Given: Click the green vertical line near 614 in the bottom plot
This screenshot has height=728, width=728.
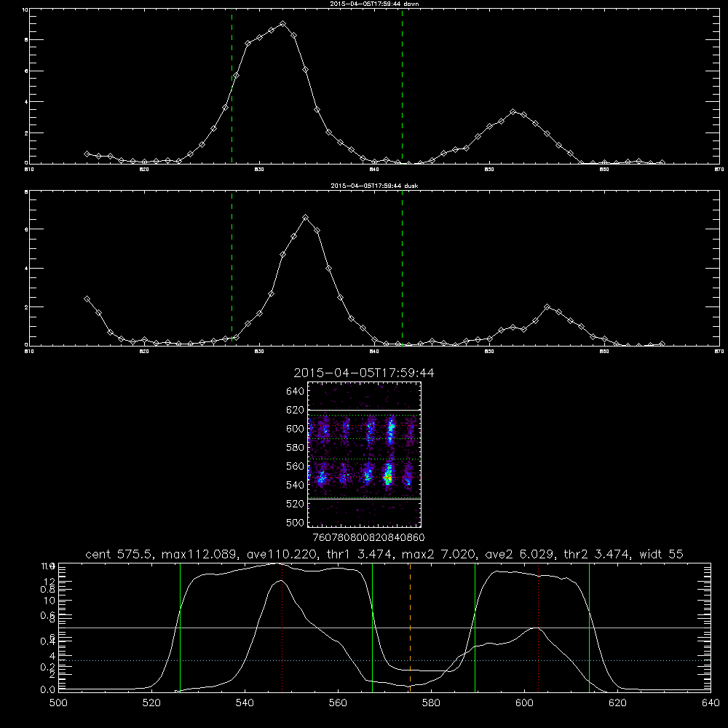Looking at the screenshot, I should pos(589,628).
